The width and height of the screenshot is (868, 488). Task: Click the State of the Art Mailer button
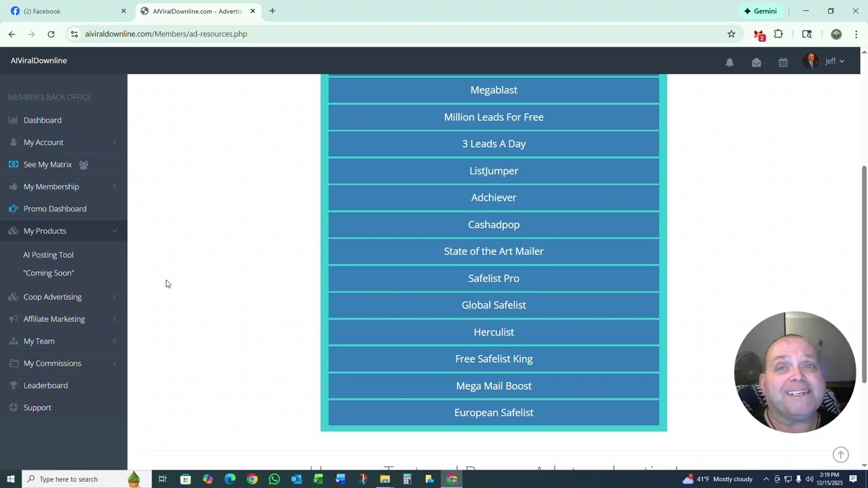(494, 251)
